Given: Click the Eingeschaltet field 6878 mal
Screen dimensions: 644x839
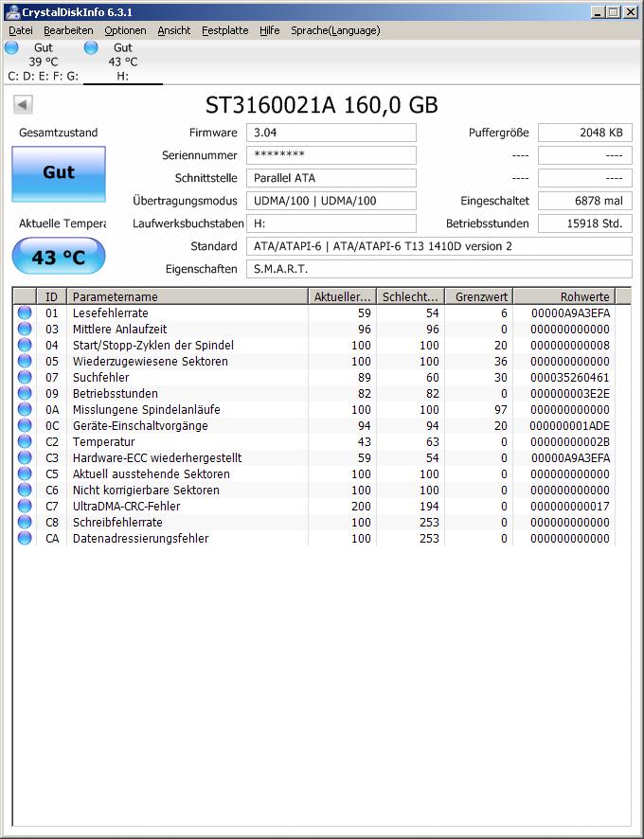Looking at the screenshot, I should (585, 201).
